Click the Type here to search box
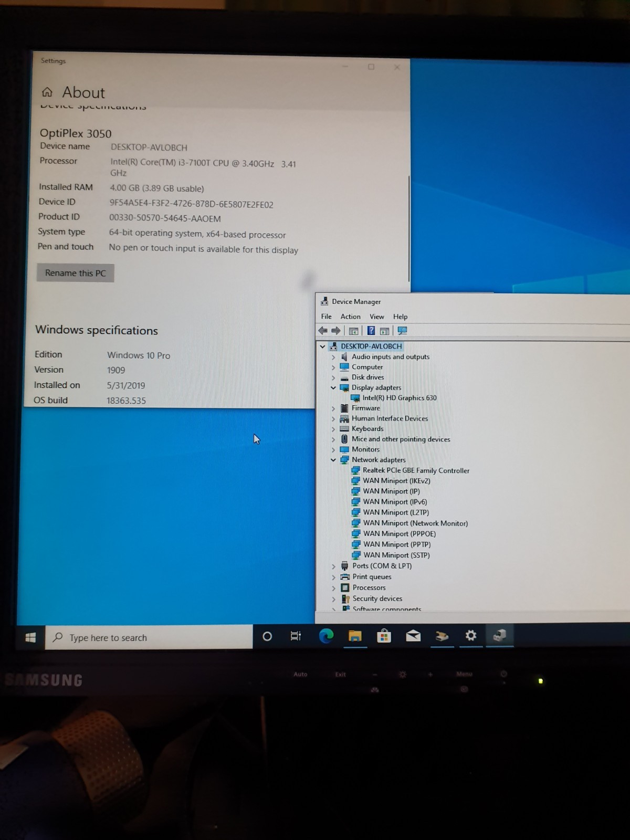The height and width of the screenshot is (840, 630). (149, 637)
